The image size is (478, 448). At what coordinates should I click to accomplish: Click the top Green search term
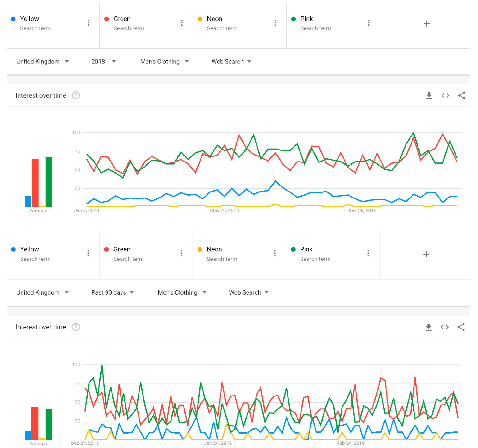click(x=122, y=19)
